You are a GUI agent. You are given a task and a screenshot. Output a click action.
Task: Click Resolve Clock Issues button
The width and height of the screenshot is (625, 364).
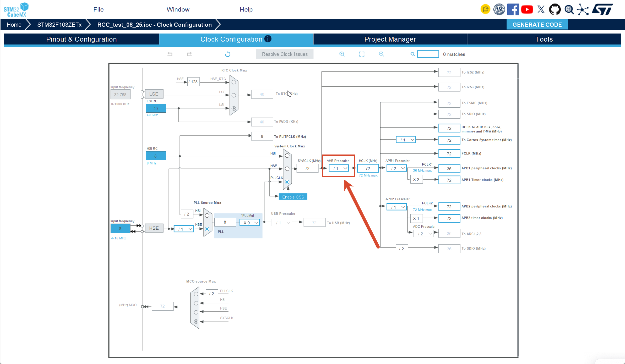285,54
